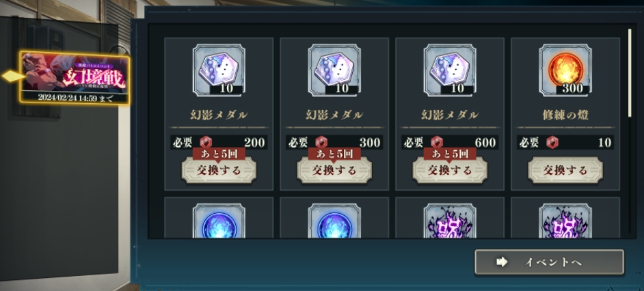Click the あと5回 label on the 600 item
The width and height of the screenshot is (644, 291).
tap(450, 154)
